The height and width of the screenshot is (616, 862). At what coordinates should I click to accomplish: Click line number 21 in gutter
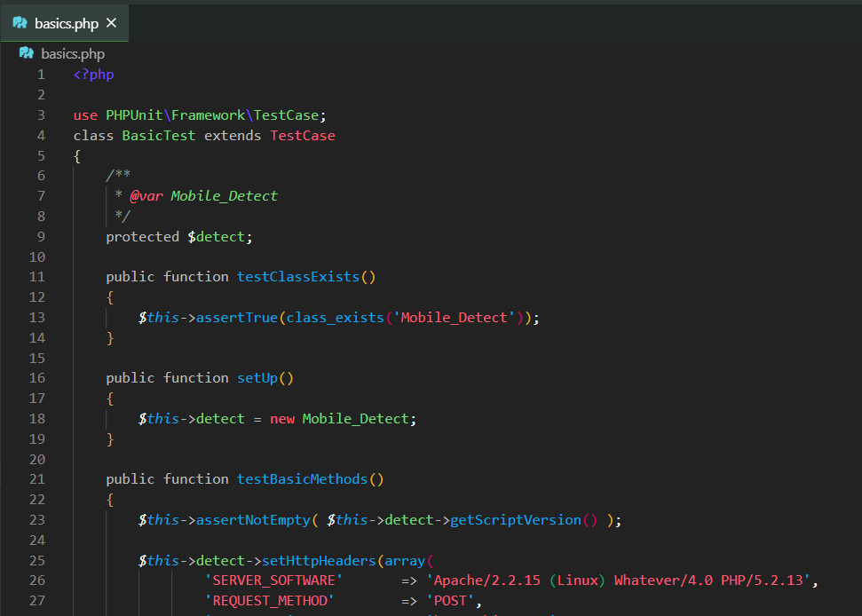point(37,479)
